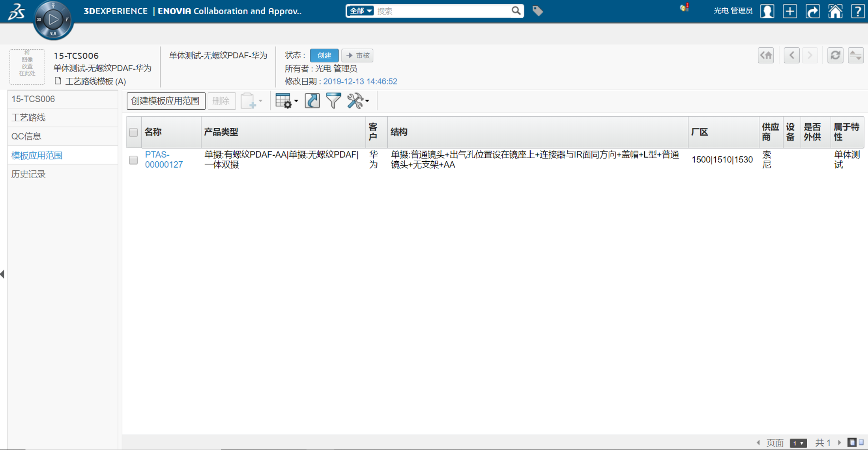This screenshot has height=450, width=868.
Task: Click the export arrow icon in toolbar
Action: (x=312, y=101)
